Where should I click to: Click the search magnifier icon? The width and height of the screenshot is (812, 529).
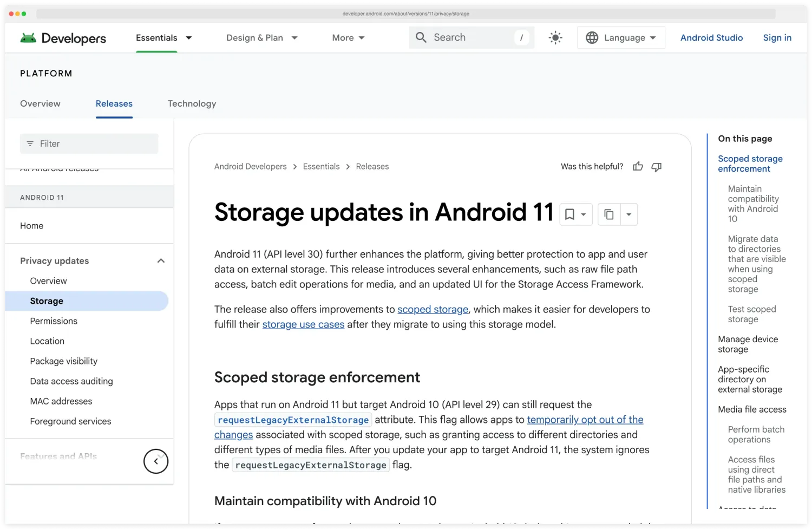click(421, 37)
